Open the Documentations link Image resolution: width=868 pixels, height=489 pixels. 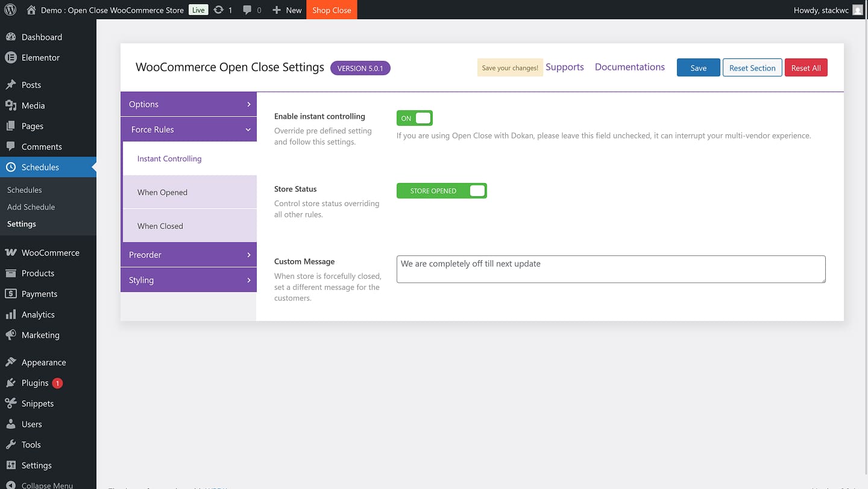[x=630, y=67]
